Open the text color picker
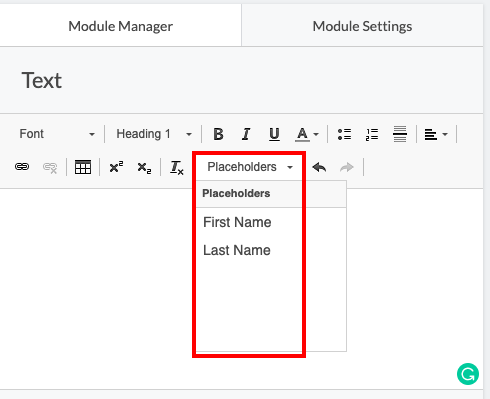This screenshot has height=399, width=490. click(307, 134)
